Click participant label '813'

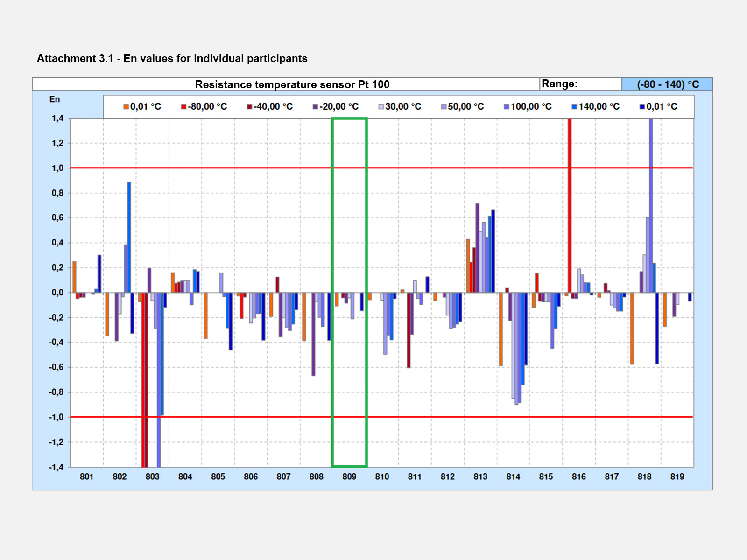pos(480,476)
